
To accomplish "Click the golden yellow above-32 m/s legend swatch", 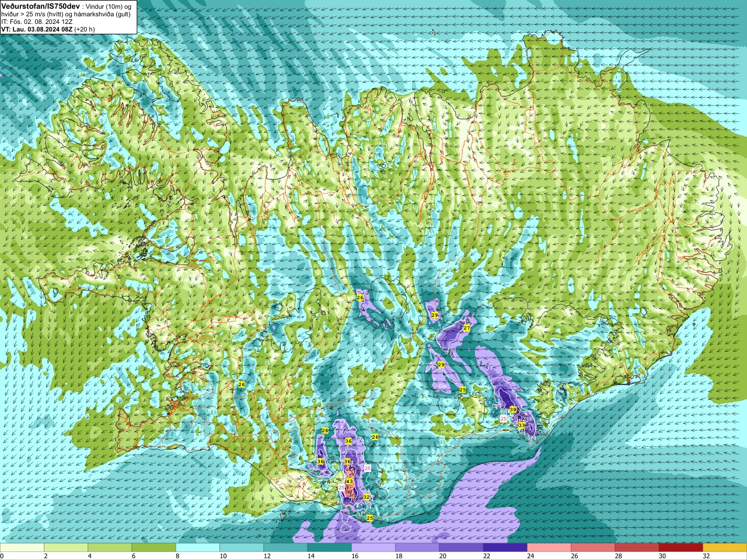I will pyautogui.click(x=725, y=547).
